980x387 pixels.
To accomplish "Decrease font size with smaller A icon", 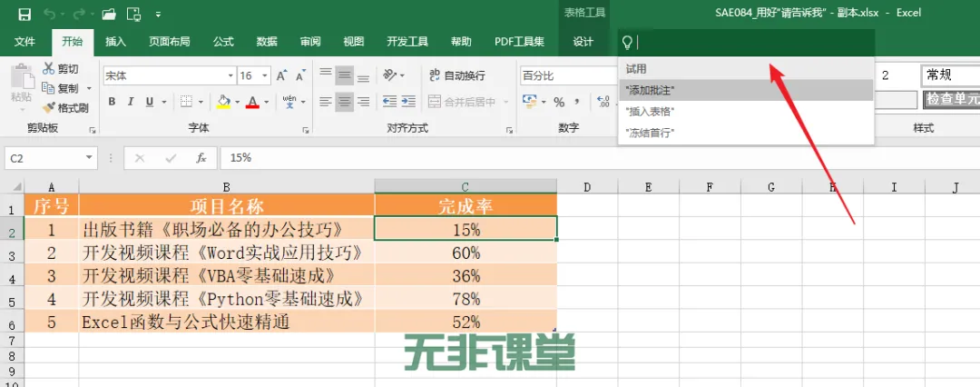I will pos(300,75).
